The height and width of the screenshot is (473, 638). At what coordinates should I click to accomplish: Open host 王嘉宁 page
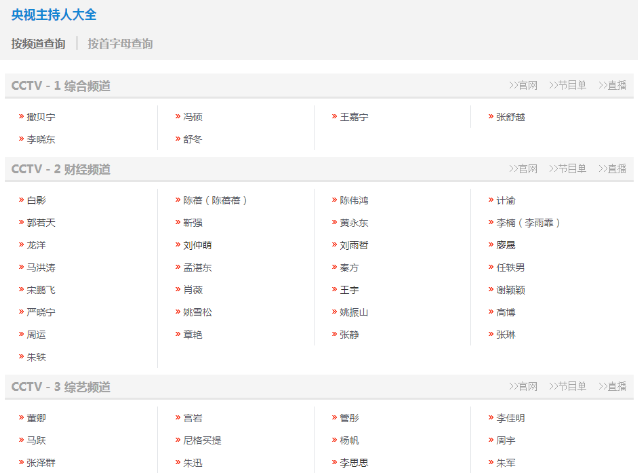[x=354, y=117]
